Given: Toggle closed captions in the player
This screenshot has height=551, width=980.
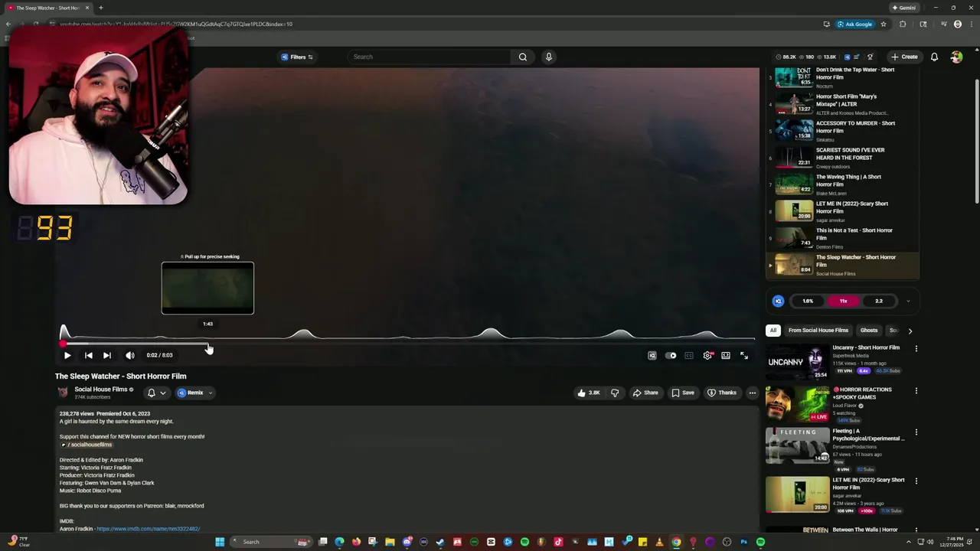Looking at the screenshot, I should click(689, 355).
